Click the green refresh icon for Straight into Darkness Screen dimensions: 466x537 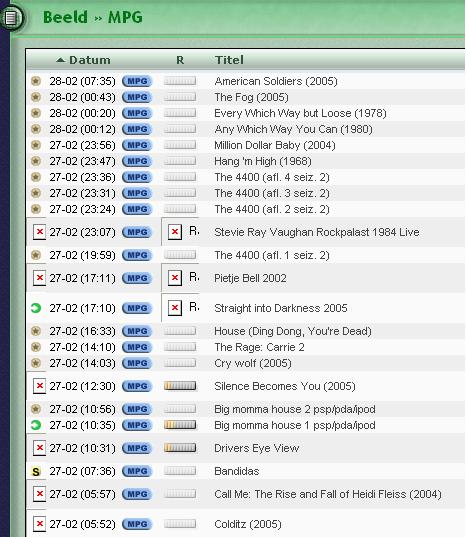click(36, 308)
